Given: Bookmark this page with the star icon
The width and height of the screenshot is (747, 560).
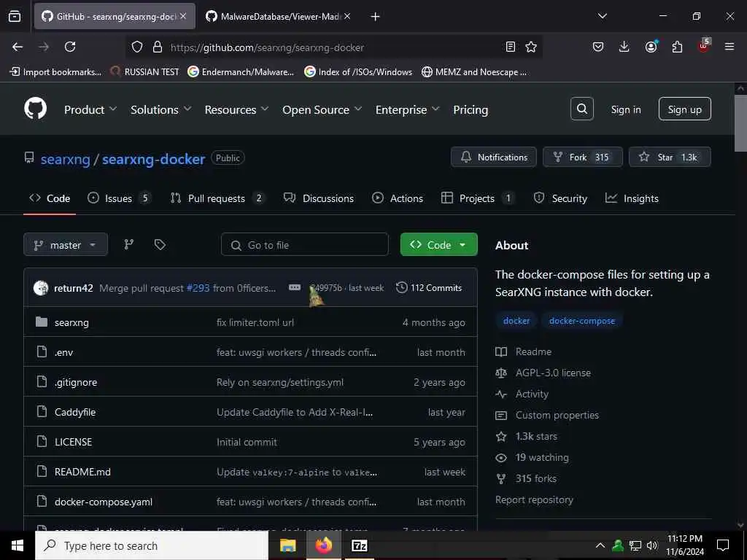Looking at the screenshot, I should click(531, 47).
